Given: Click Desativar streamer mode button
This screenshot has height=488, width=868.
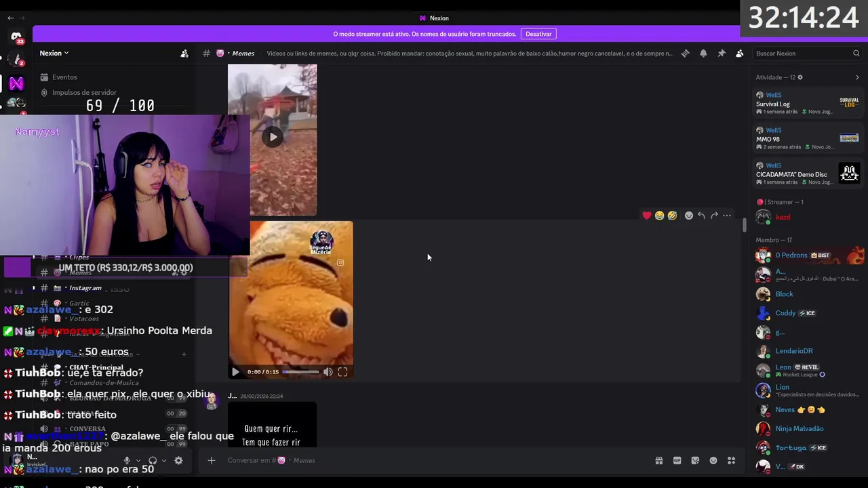Looking at the screenshot, I should (538, 34).
